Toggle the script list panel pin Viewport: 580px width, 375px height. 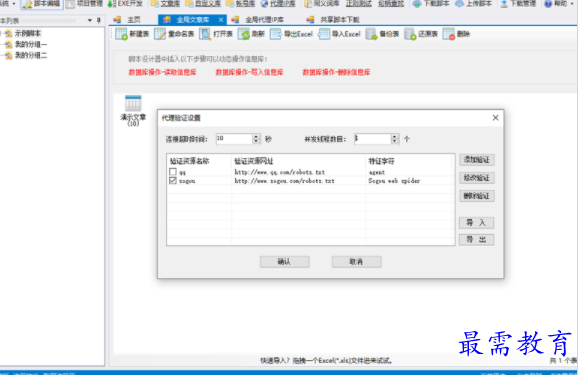click(99, 20)
